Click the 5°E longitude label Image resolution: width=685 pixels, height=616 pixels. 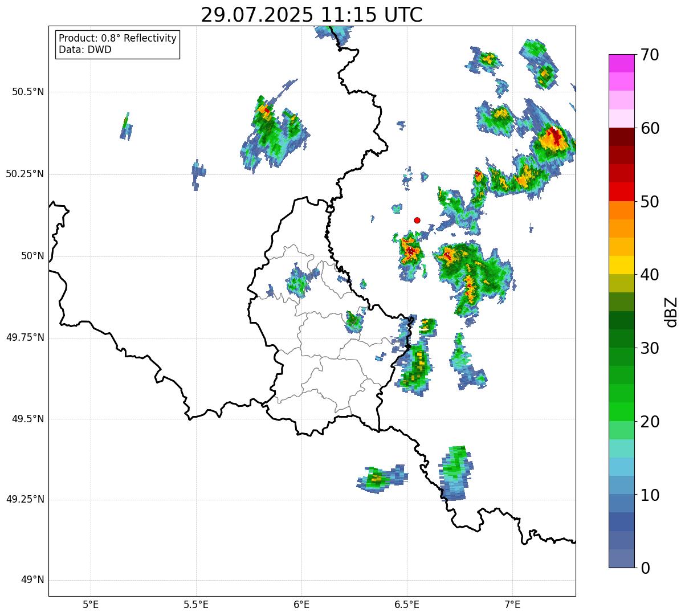coord(91,605)
